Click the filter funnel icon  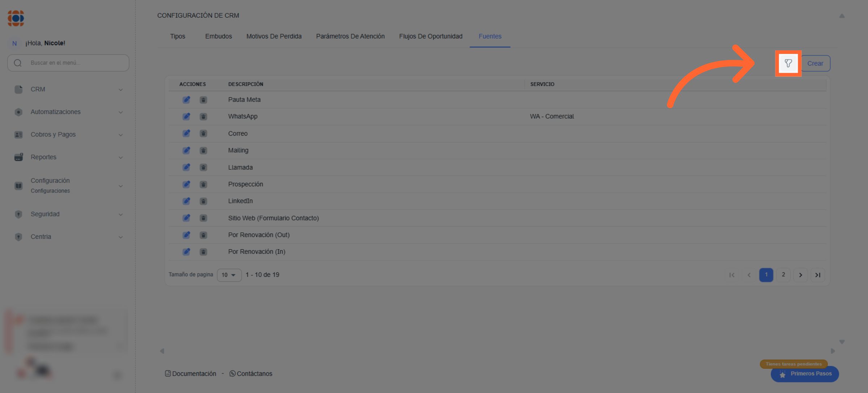[788, 63]
